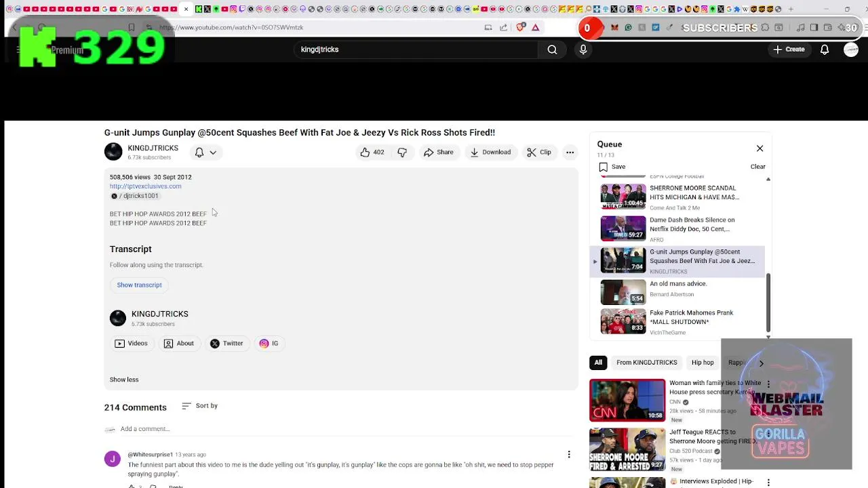
Task: Open YouTube notifications bell in header
Action: click(825, 49)
